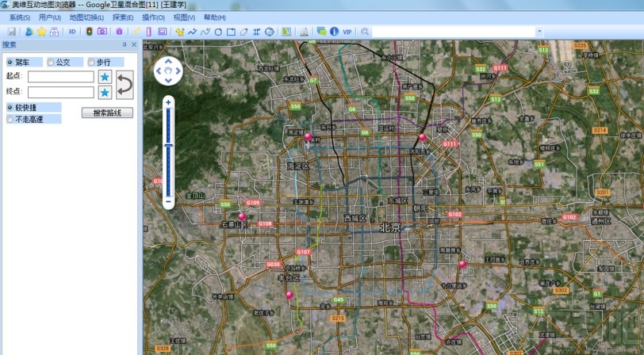Pan the map left
Viewport: 644px width, 355px height.
[x=159, y=71]
